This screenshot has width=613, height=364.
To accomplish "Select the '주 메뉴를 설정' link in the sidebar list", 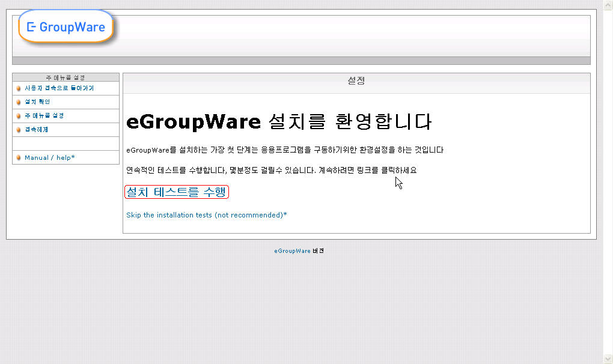I will click(x=44, y=115).
